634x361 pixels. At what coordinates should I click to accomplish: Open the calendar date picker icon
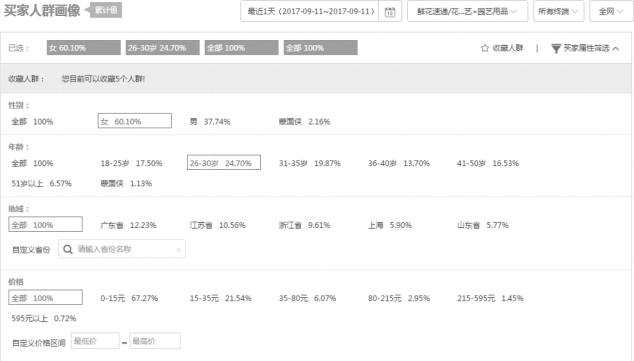tap(390, 12)
